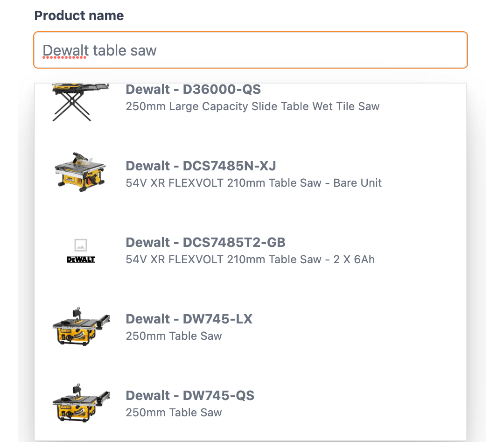
Task: Choose Dewalt - DW745-LX suggestion
Action: click(189, 319)
